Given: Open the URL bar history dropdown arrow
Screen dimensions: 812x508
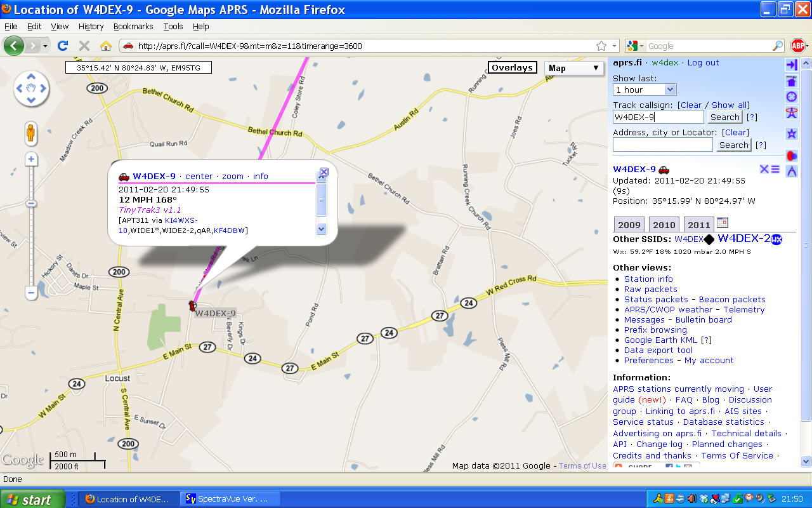Looking at the screenshot, I should [614, 46].
